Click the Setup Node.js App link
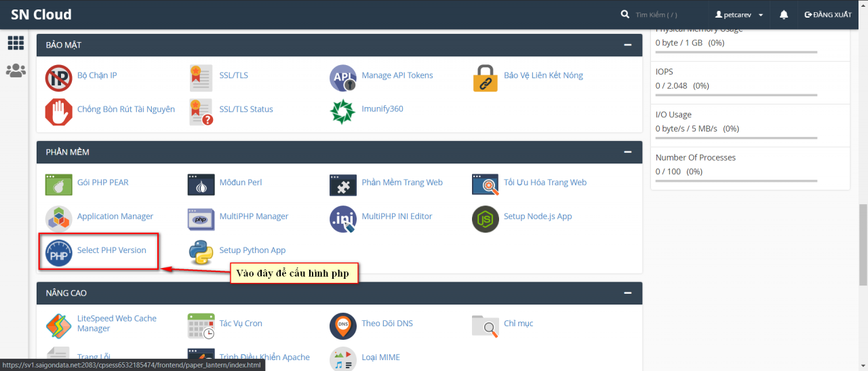 538,216
